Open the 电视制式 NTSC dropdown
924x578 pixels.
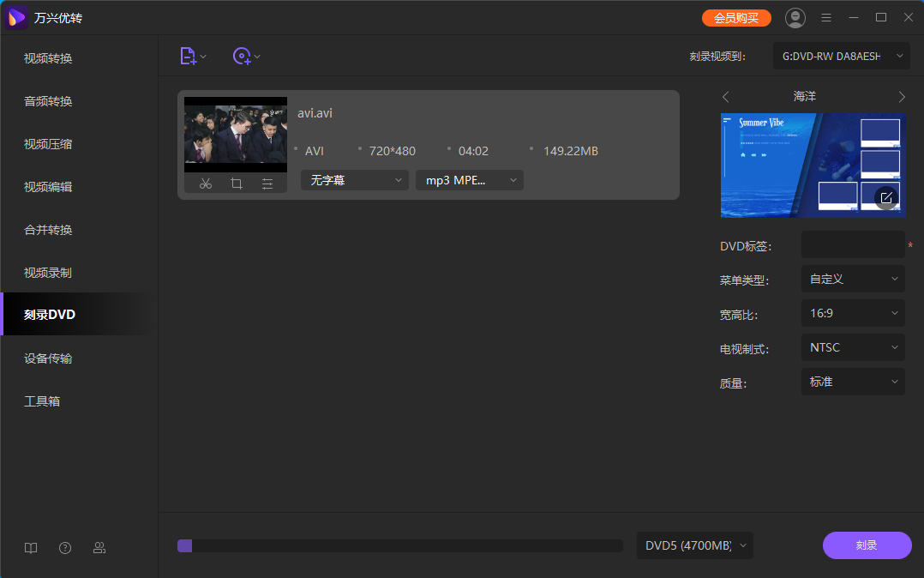pyautogui.click(x=853, y=347)
